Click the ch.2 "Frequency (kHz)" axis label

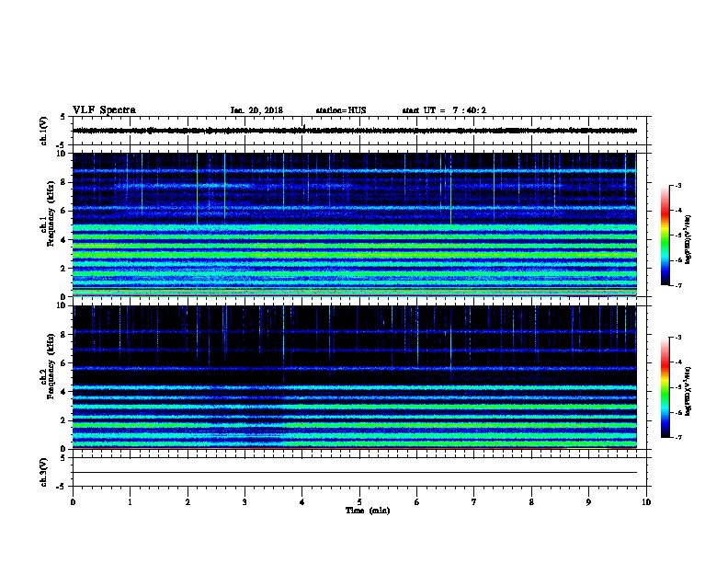point(51,366)
